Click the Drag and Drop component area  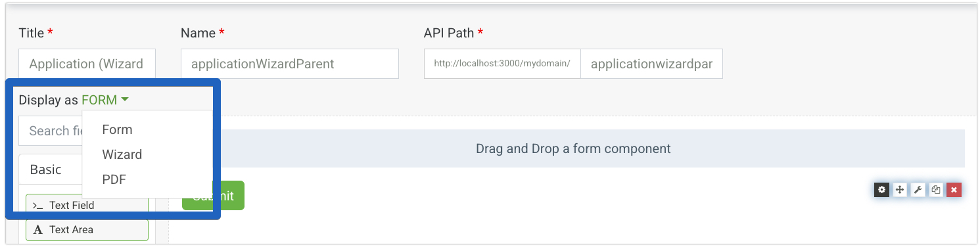tap(573, 148)
